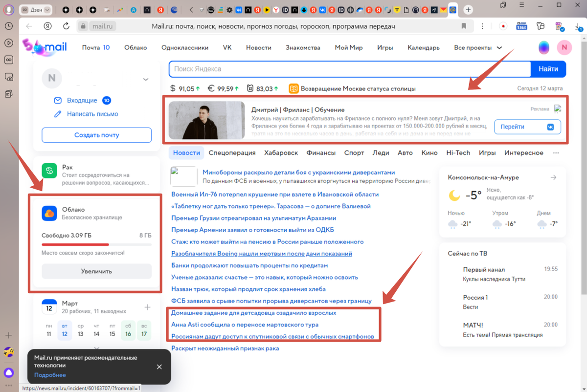Image resolution: width=587 pixels, height=392 pixels.
Task: Click the Yandex search input field
Action: point(350,69)
